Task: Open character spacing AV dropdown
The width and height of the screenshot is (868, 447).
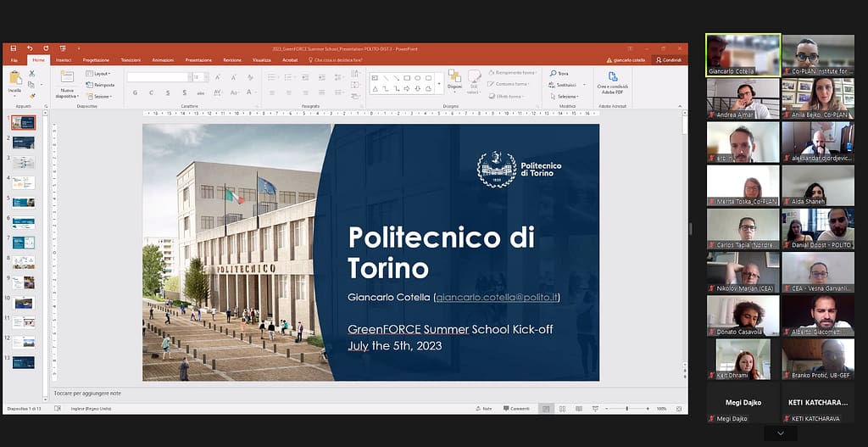Action: coord(218,92)
